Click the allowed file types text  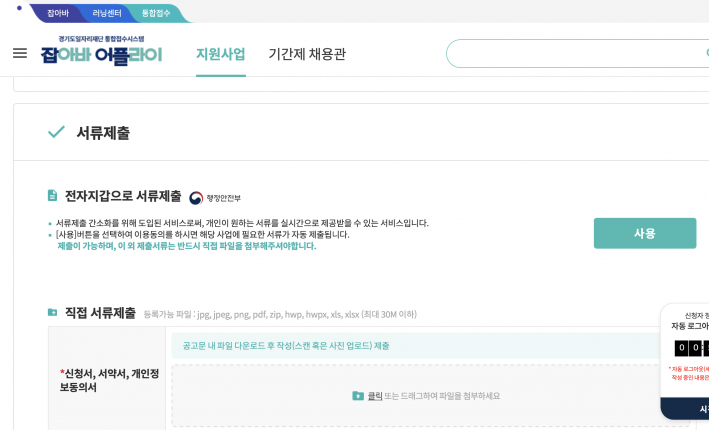[280, 314]
